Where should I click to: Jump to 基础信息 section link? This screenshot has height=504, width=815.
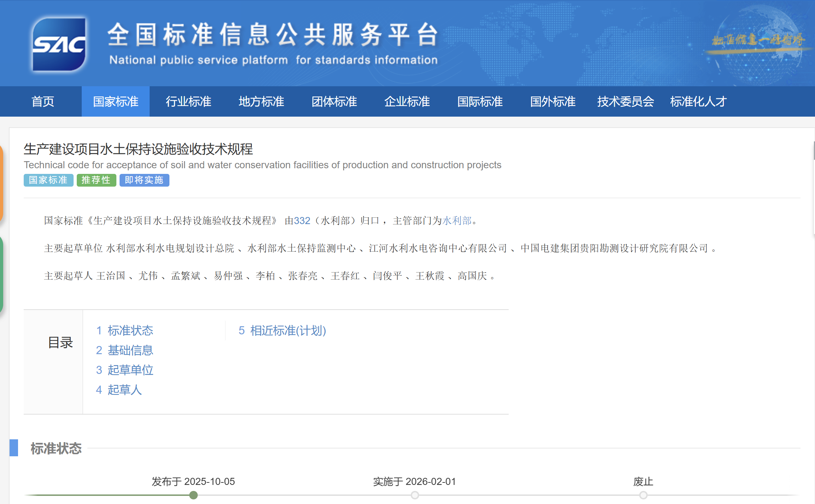coord(125,350)
